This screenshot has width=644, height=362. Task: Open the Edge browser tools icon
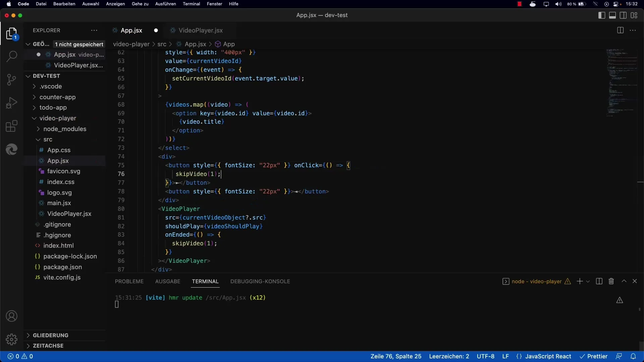[x=12, y=149]
